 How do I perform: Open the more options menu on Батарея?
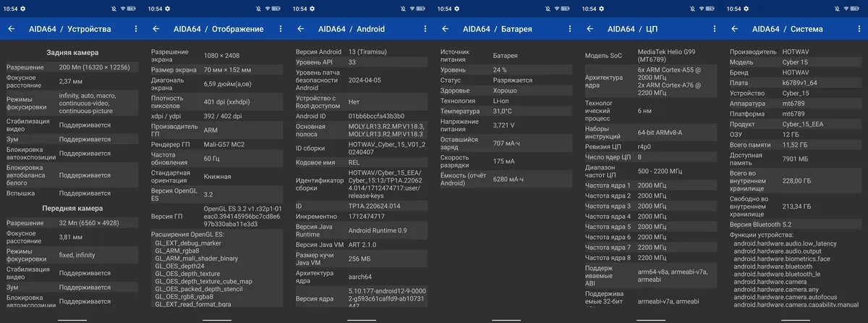click(x=569, y=29)
